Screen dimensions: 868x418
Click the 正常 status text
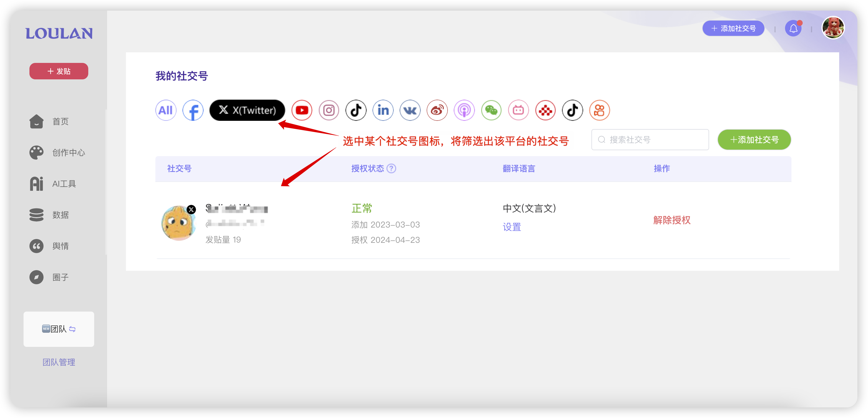pyautogui.click(x=362, y=208)
